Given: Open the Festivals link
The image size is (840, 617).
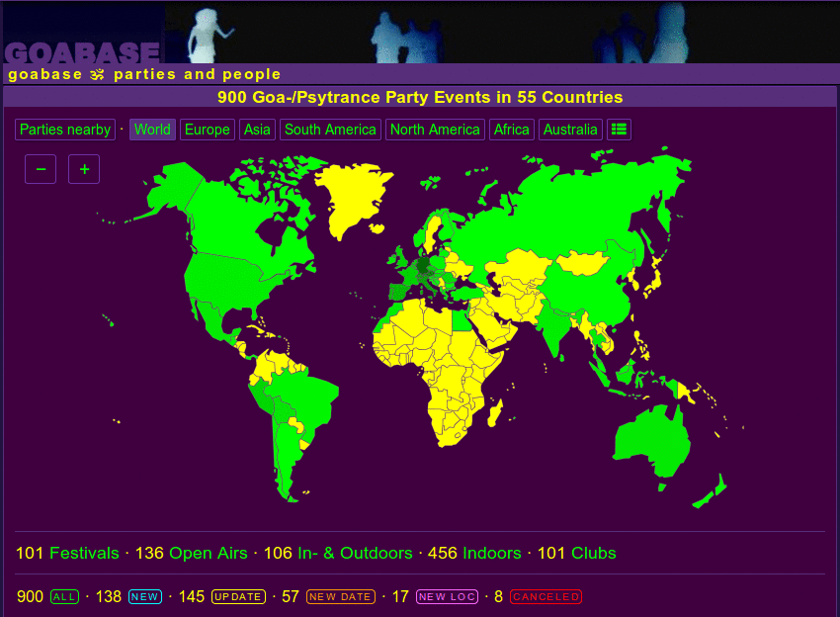Looking at the screenshot, I should [x=84, y=553].
